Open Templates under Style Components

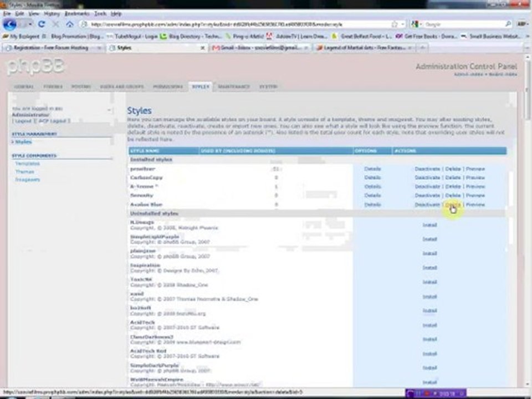pyautogui.click(x=28, y=163)
